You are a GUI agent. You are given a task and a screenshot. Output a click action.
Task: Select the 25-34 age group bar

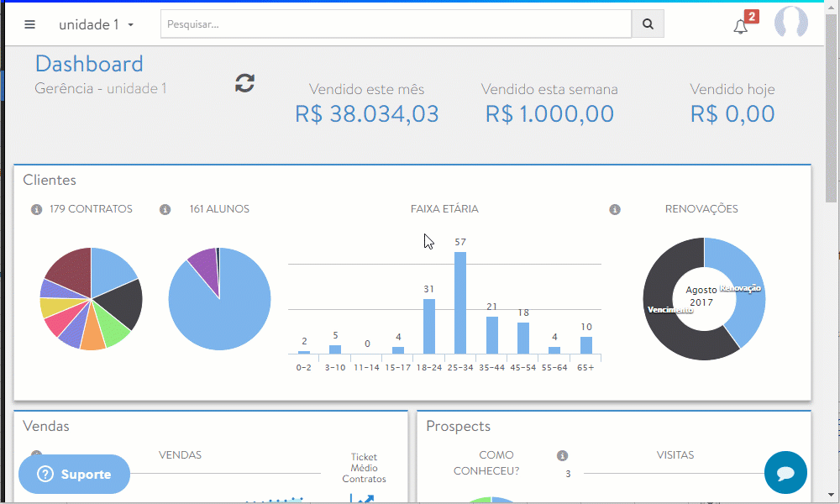click(460, 302)
